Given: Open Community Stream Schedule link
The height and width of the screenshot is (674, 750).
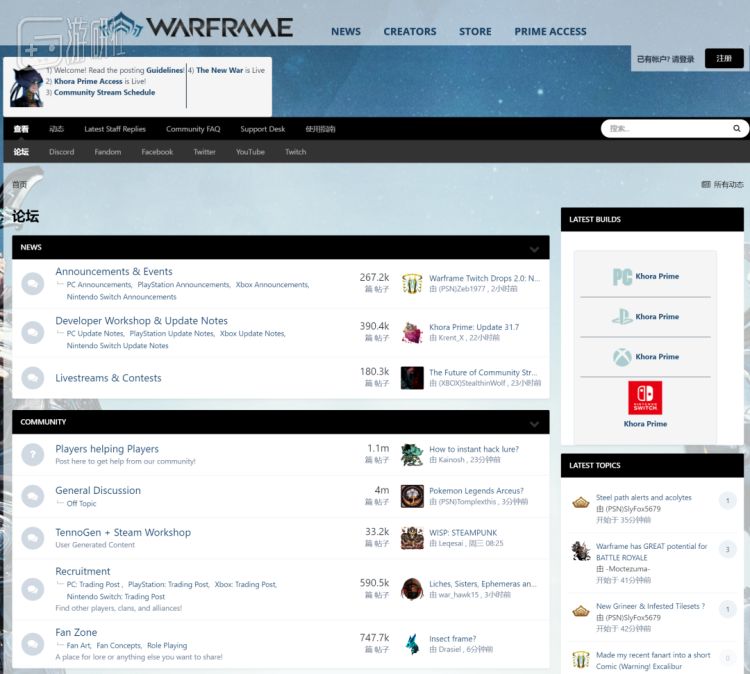Looking at the screenshot, I should (x=104, y=92).
